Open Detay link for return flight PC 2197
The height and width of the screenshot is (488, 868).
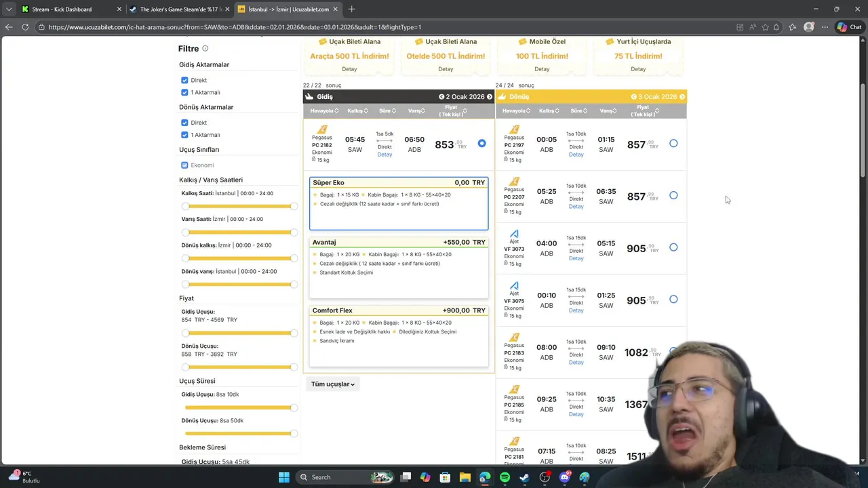576,155
